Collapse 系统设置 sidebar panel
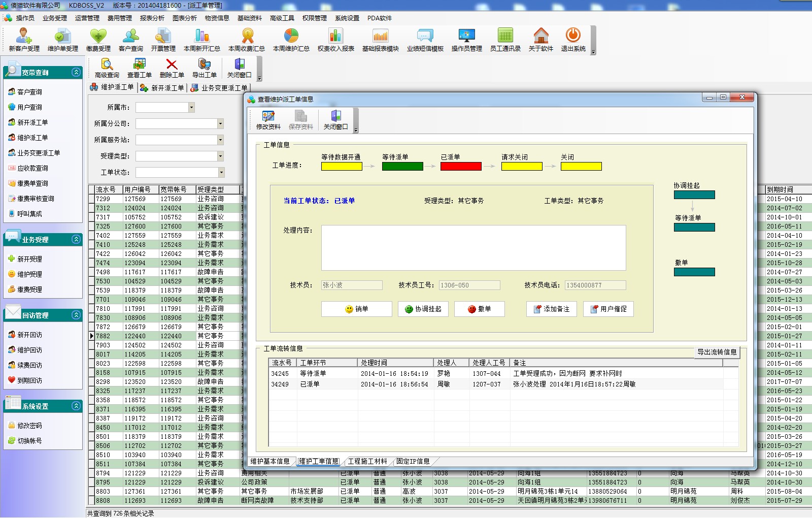The width and height of the screenshot is (812, 518). [x=76, y=406]
